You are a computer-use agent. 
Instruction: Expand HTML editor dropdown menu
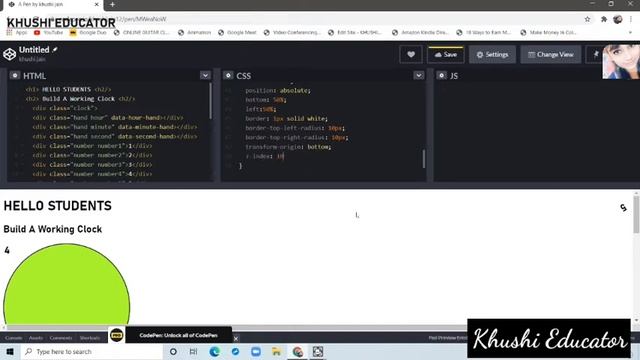pos(205,76)
